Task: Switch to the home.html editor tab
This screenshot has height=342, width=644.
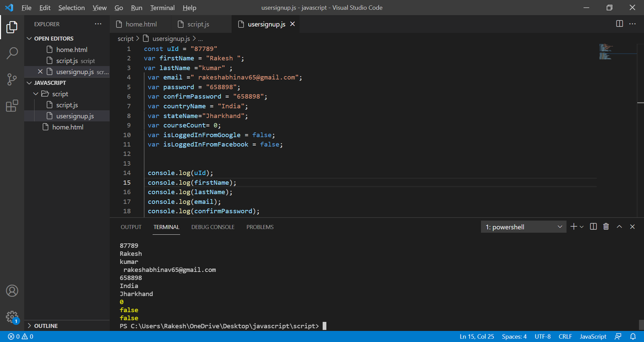Action: [141, 25]
